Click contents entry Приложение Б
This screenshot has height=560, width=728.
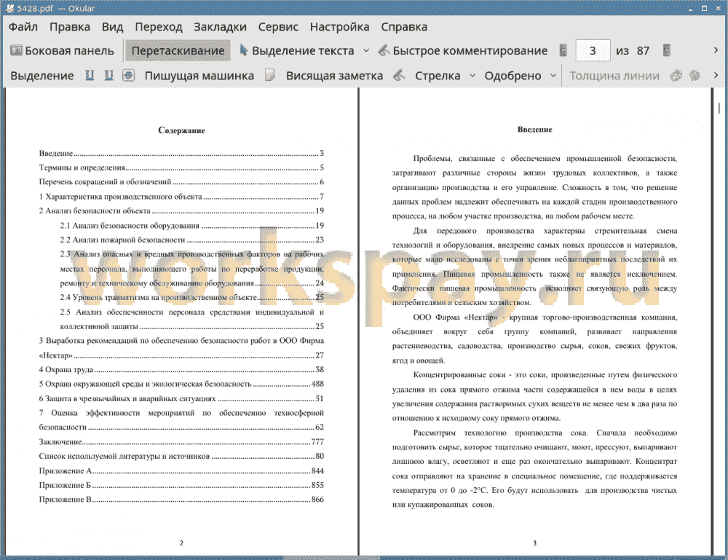(181, 485)
